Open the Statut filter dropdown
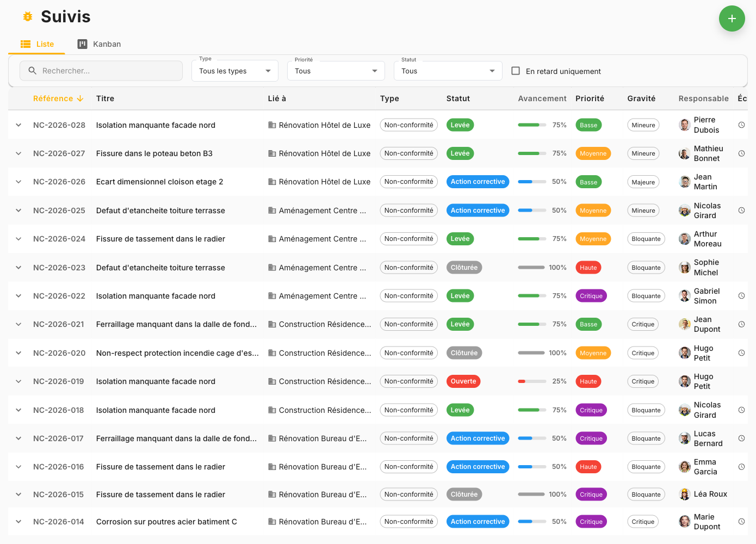This screenshot has height=544, width=756. click(x=448, y=71)
